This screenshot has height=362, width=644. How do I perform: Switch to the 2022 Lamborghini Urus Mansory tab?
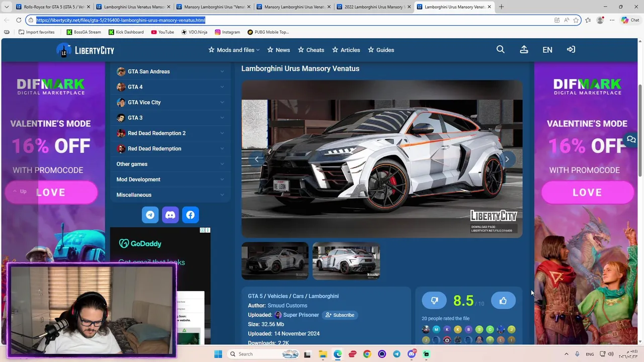[373, 7]
